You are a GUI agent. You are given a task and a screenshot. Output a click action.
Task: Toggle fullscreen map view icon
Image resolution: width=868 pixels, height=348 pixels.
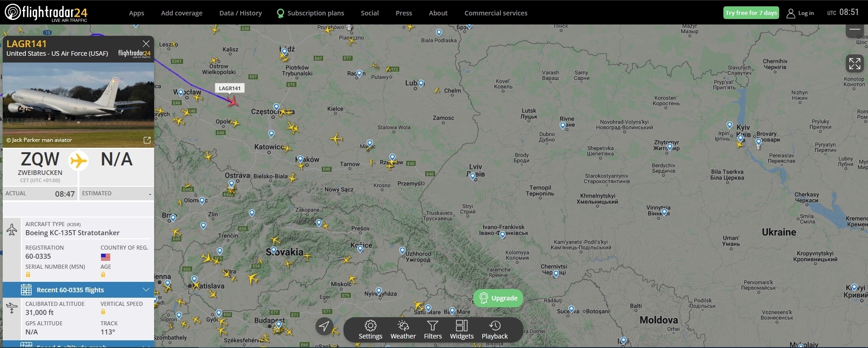(854, 64)
